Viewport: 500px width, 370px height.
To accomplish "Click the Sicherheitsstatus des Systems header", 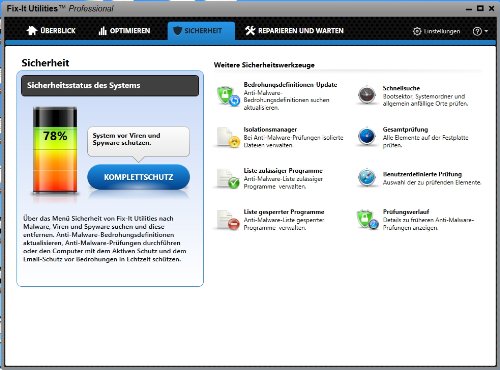I will [x=110, y=85].
